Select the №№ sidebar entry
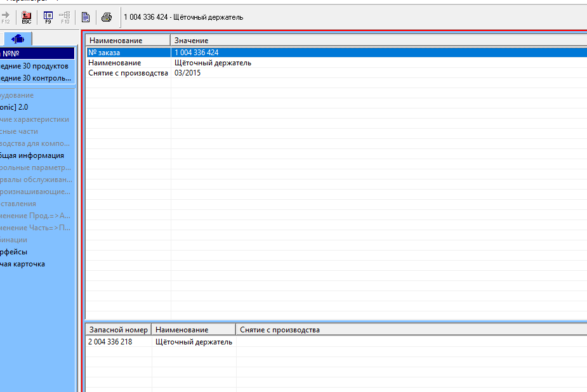This screenshot has height=392, width=587. click(37, 53)
